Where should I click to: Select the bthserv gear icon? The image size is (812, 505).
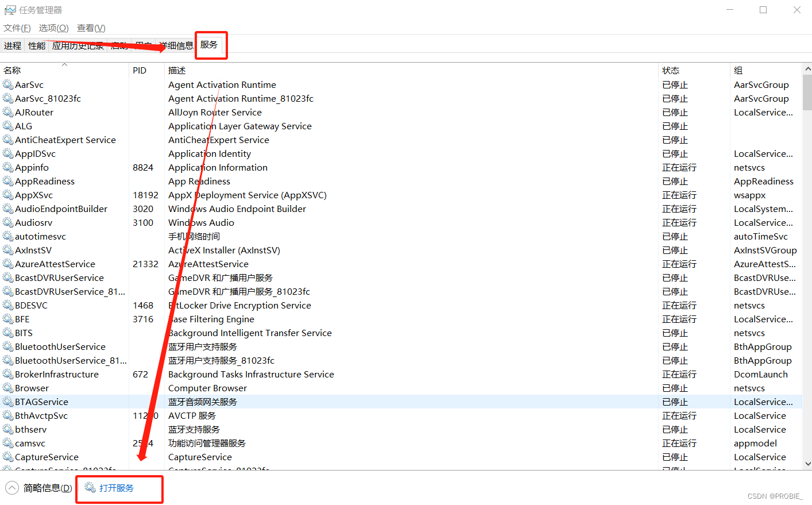point(8,429)
